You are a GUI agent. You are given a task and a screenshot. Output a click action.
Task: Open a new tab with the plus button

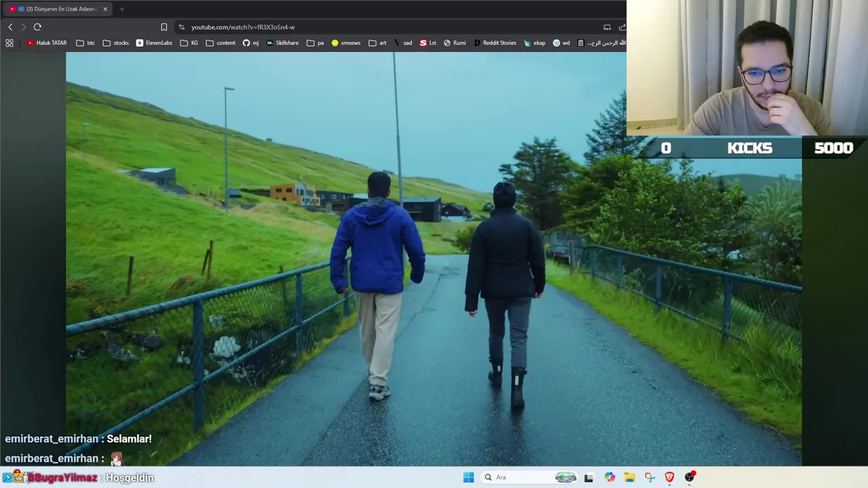(x=122, y=9)
